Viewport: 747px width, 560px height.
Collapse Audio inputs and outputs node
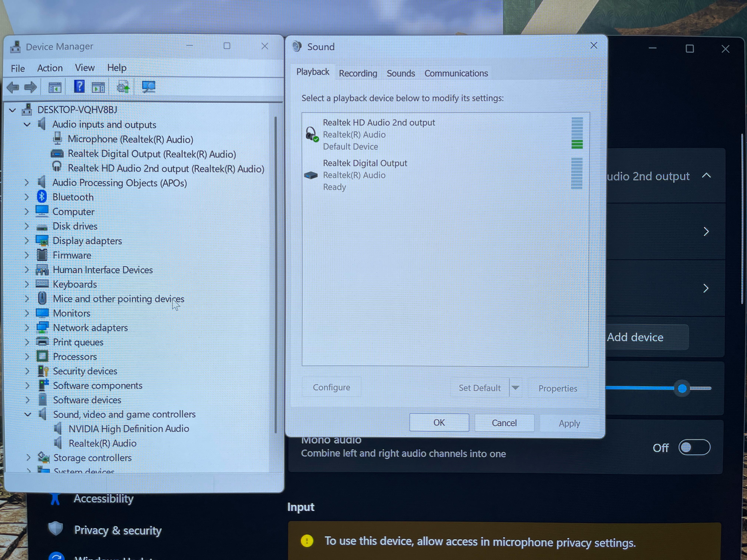pos(27,125)
